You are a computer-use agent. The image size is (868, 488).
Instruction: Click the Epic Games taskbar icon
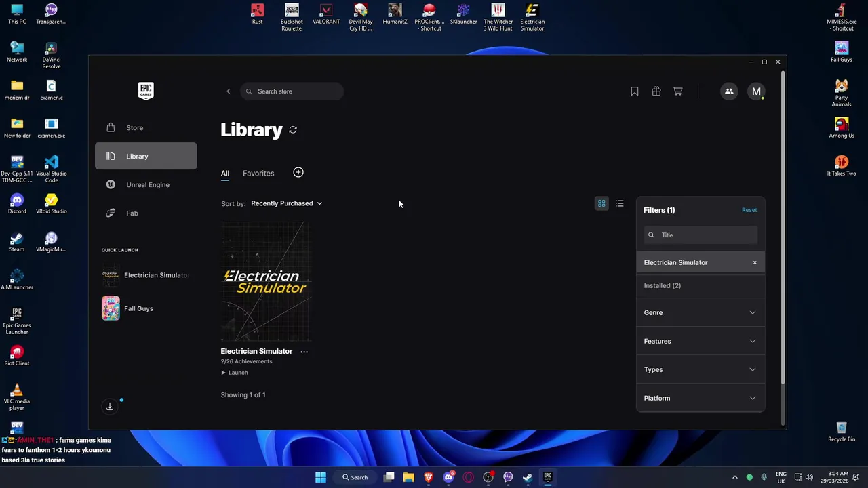(x=548, y=477)
